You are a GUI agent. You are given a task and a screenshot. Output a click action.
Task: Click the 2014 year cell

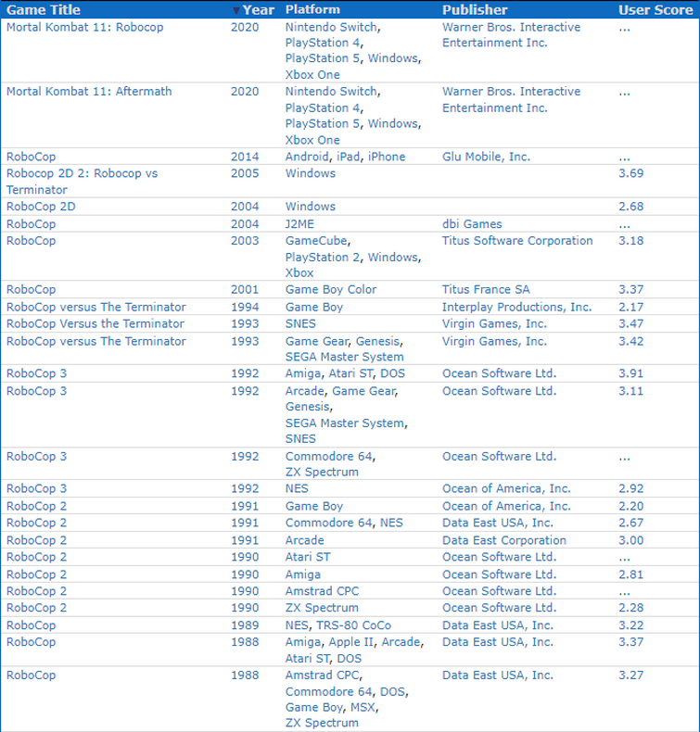click(x=245, y=157)
